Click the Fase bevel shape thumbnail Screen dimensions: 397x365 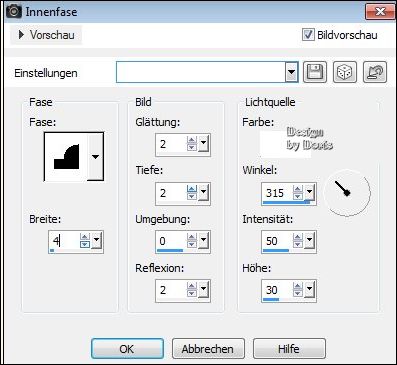66,157
